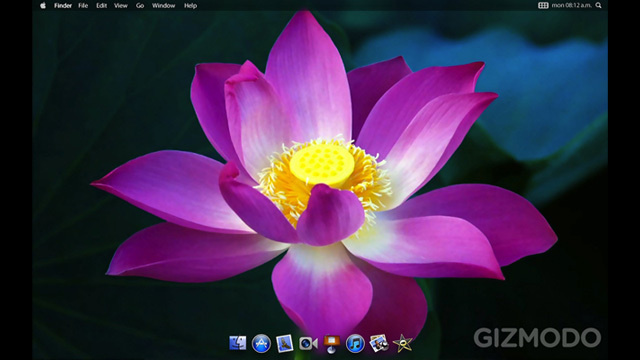640x360 pixels.
Task: Launch Finder from the dock
Action: coord(238,343)
